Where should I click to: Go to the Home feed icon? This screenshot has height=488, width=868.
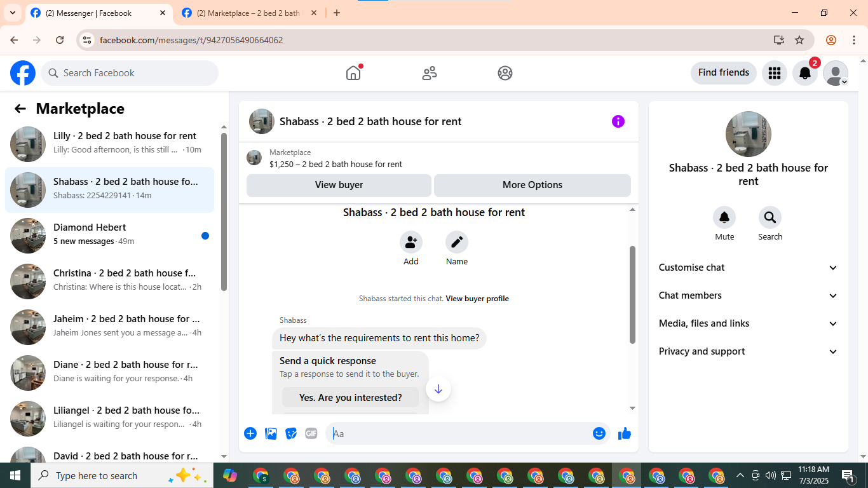[353, 73]
